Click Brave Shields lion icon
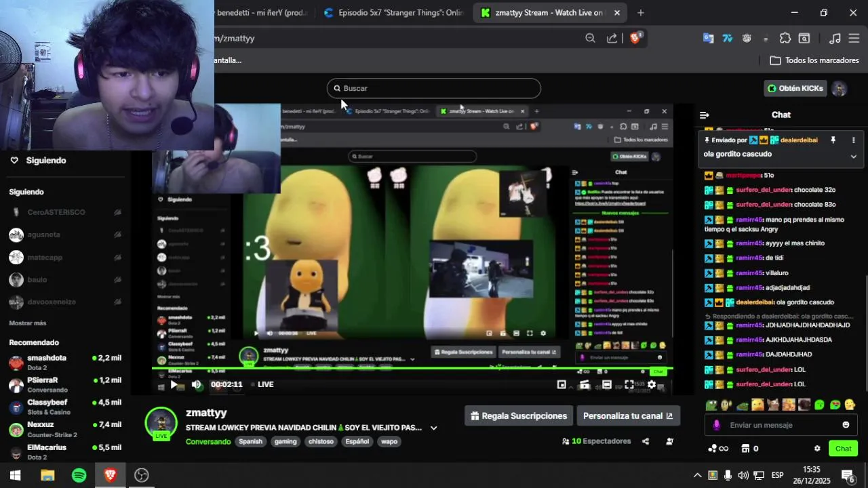 635,38
